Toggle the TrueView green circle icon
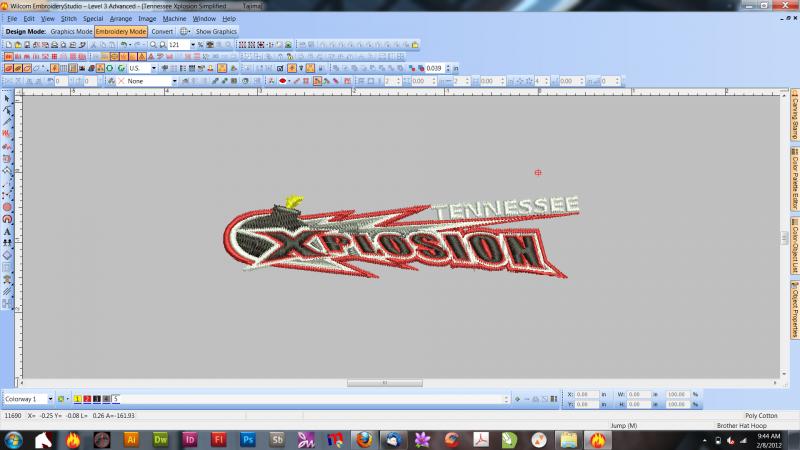Viewport: 800px width, 450px height. coord(110,68)
